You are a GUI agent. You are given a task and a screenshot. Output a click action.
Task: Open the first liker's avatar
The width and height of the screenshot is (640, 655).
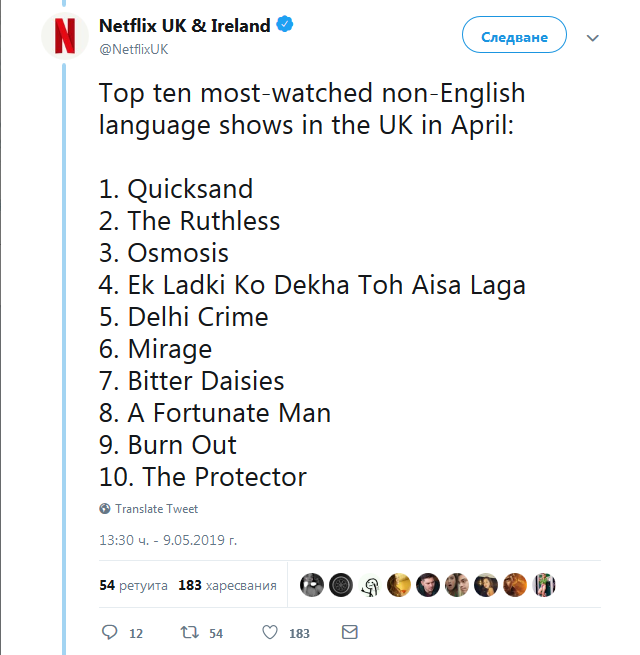pyautogui.click(x=312, y=585)
